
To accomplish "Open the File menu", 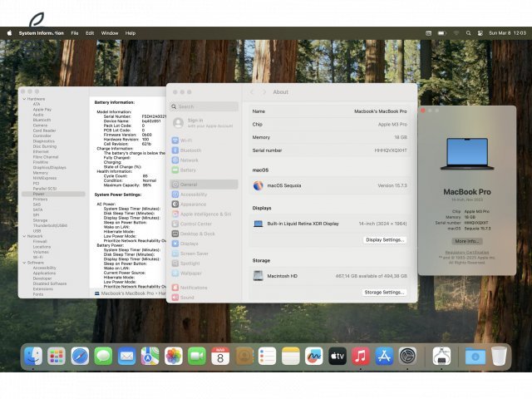I will pyautogui.click(x=75, y=33).
